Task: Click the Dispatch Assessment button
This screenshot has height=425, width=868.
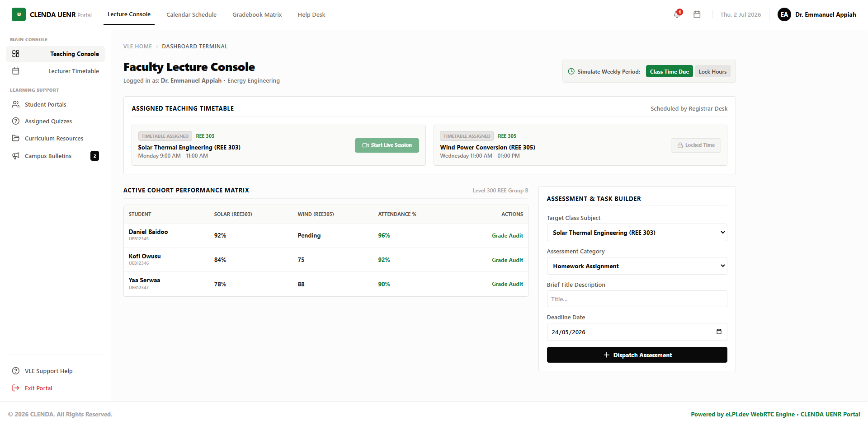Action: (637, 355)
